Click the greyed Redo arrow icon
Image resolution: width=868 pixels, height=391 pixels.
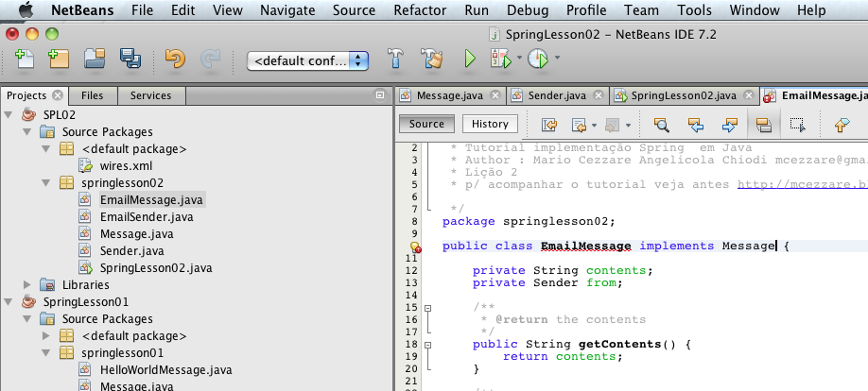point(210,59)
